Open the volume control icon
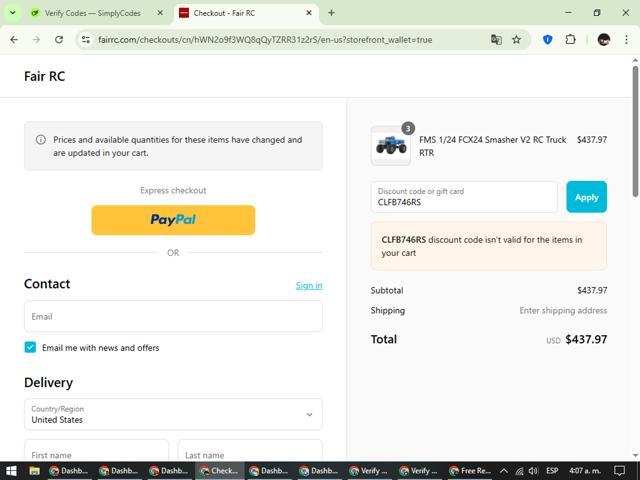 [533, 471]
